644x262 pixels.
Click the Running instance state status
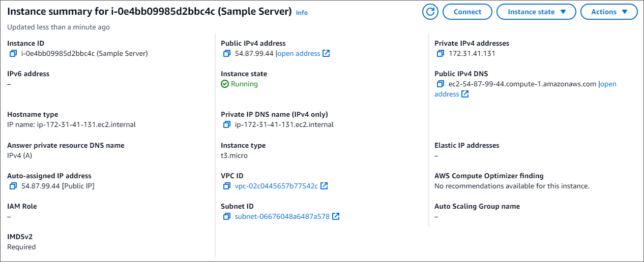click(x=244, y=84)
